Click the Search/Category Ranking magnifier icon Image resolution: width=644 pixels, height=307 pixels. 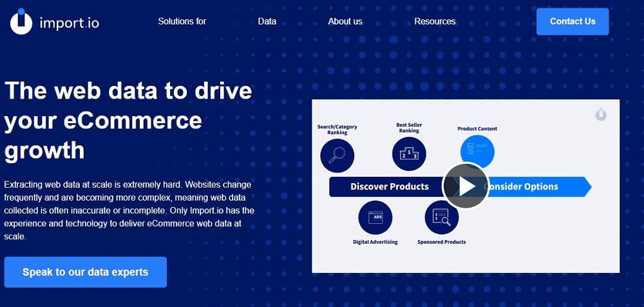pos(337,155)
